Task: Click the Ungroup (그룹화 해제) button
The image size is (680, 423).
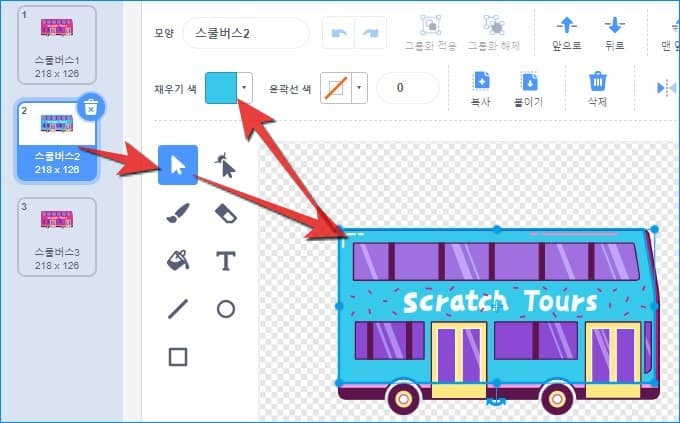Action: pos(494,33)
